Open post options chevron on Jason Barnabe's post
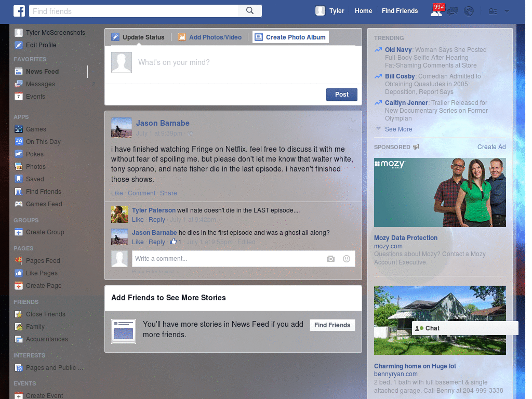Viewport: 532px width, 399px height. pyautogui.click(x=353, y=121)
